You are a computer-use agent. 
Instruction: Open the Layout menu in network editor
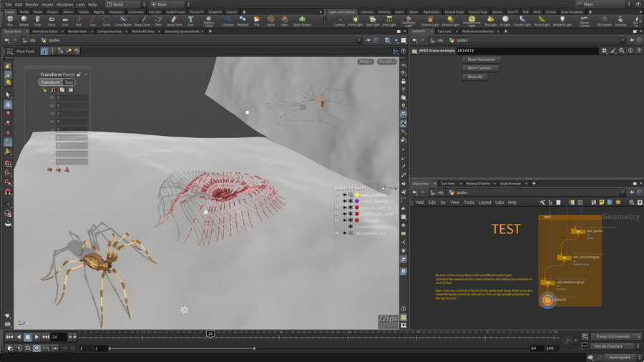(x=484, y=202)
